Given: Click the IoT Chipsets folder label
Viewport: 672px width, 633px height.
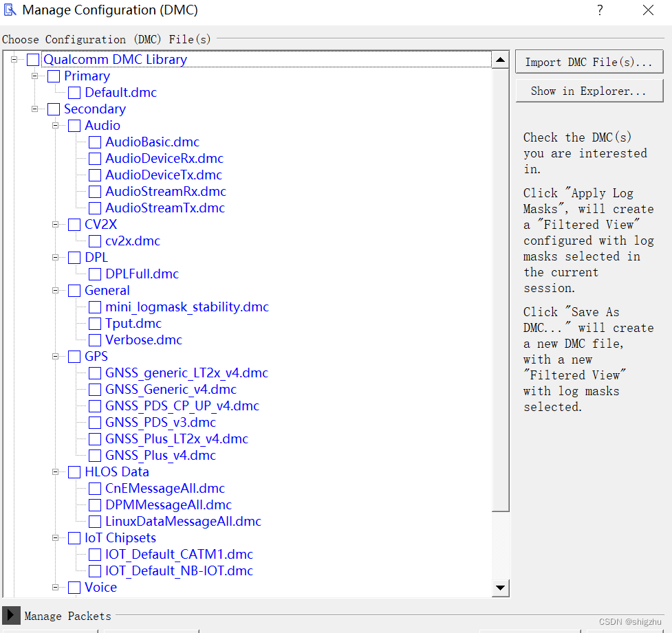Looking at the screenshot, I should coord(120,538).
